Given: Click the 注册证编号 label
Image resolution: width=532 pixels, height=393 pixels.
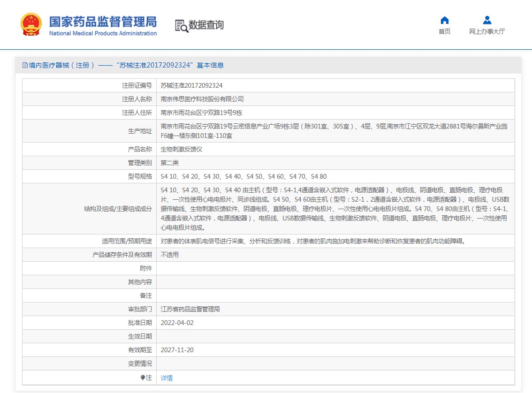Looking at the screenshot, I should coord(137,85).
